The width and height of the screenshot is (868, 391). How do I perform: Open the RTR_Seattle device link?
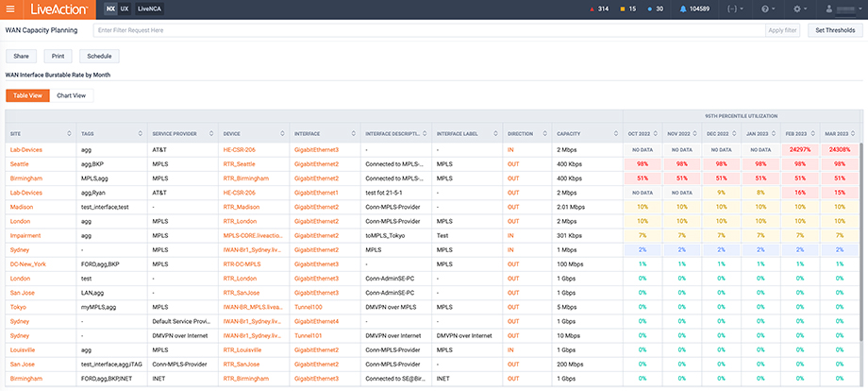coord(240,163)
